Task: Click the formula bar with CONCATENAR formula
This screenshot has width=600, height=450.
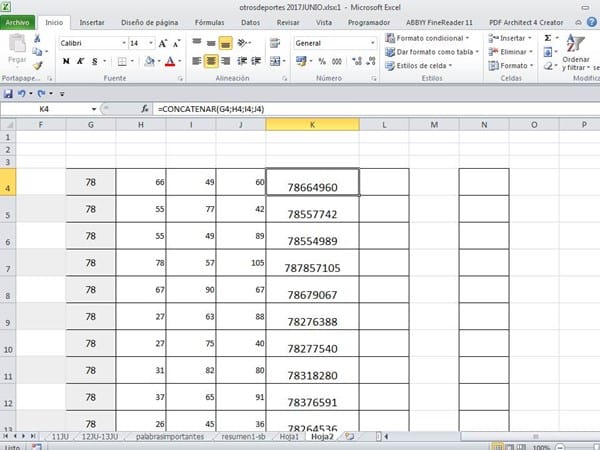Action: 377,109
